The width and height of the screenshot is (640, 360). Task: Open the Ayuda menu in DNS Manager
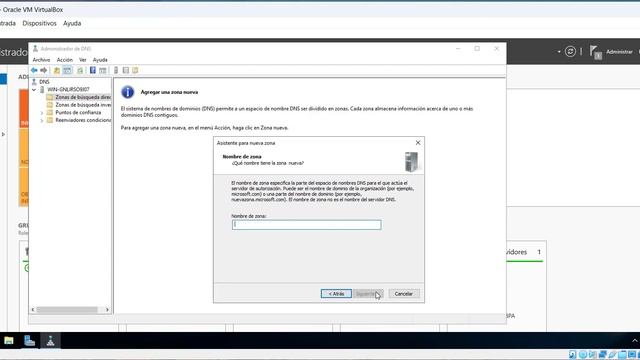[x=100, y=60]
